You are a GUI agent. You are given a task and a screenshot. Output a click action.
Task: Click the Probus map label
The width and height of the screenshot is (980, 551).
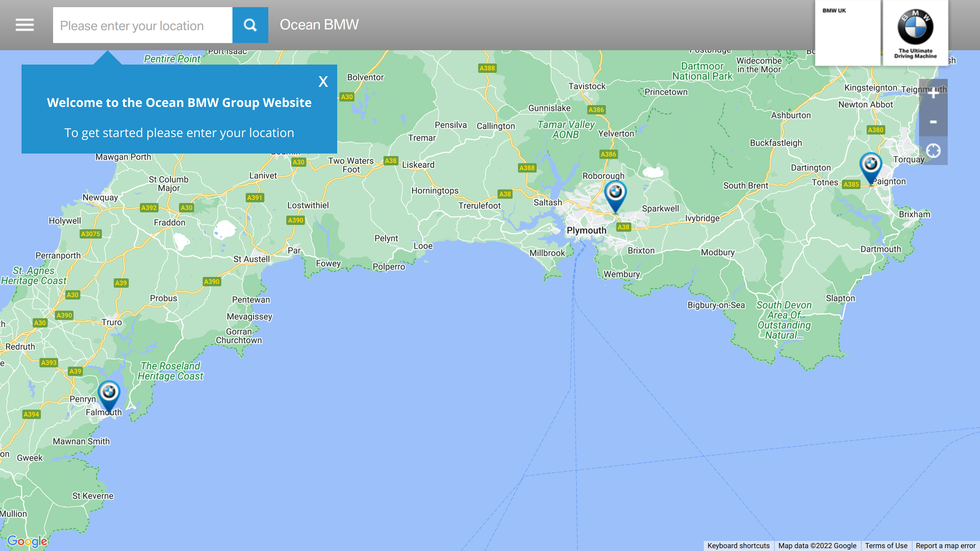[x=163, y=298]
